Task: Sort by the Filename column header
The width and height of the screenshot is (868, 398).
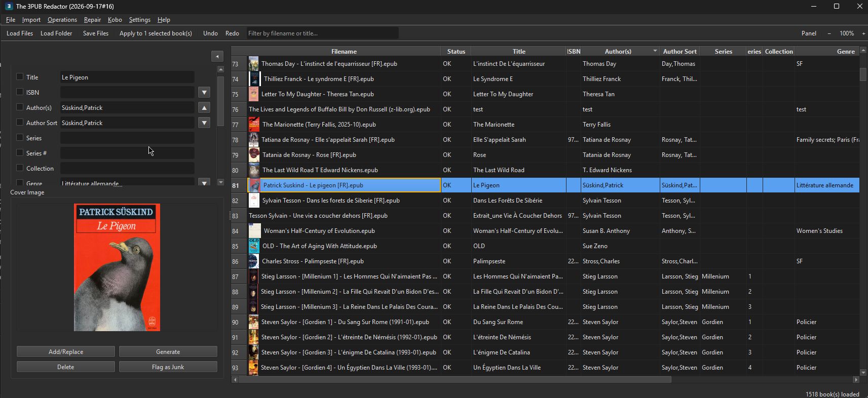Action: pos(344,51)
